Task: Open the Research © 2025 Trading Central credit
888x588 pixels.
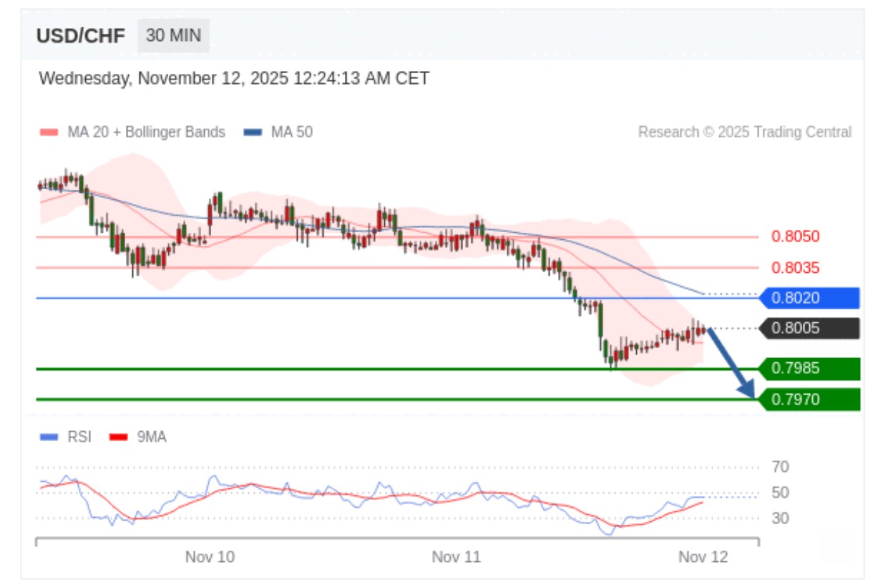Action: pyautogui.click(x=744, y=132)
